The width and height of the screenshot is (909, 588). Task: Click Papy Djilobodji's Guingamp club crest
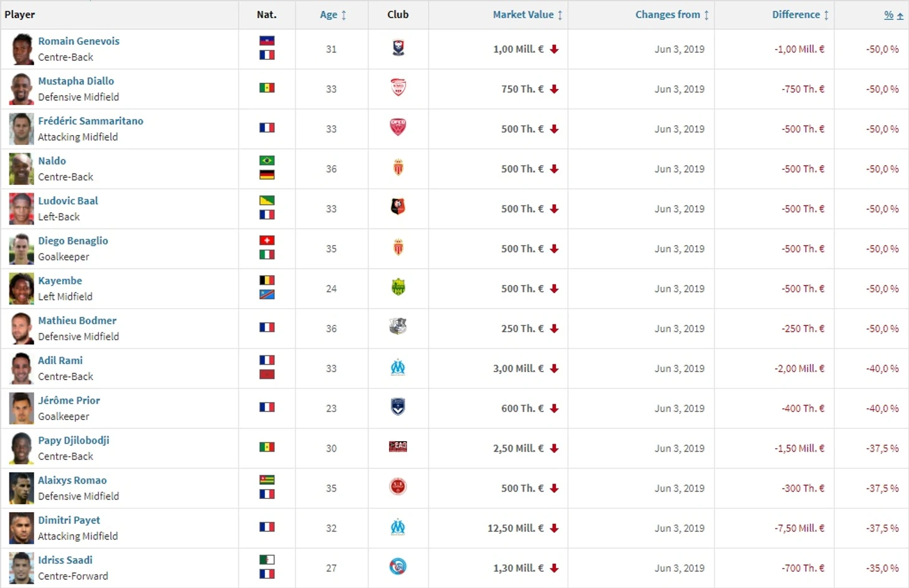[398, 447]
